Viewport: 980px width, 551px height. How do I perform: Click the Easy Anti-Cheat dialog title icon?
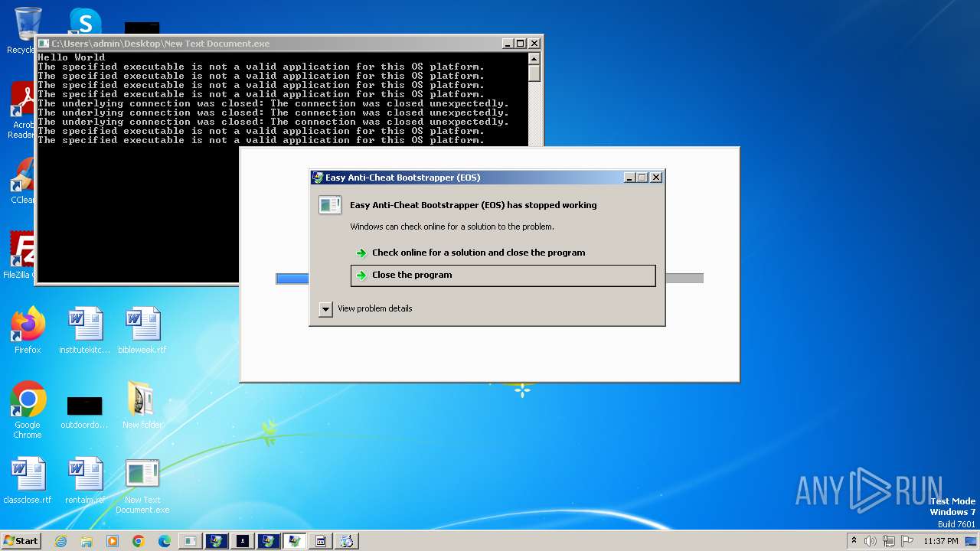click(x=318, y=178)
